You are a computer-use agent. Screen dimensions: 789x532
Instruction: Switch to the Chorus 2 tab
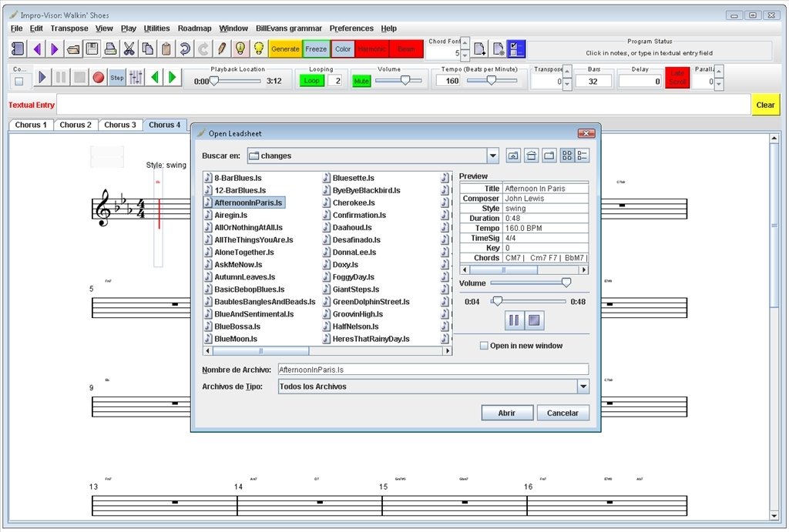76,125
